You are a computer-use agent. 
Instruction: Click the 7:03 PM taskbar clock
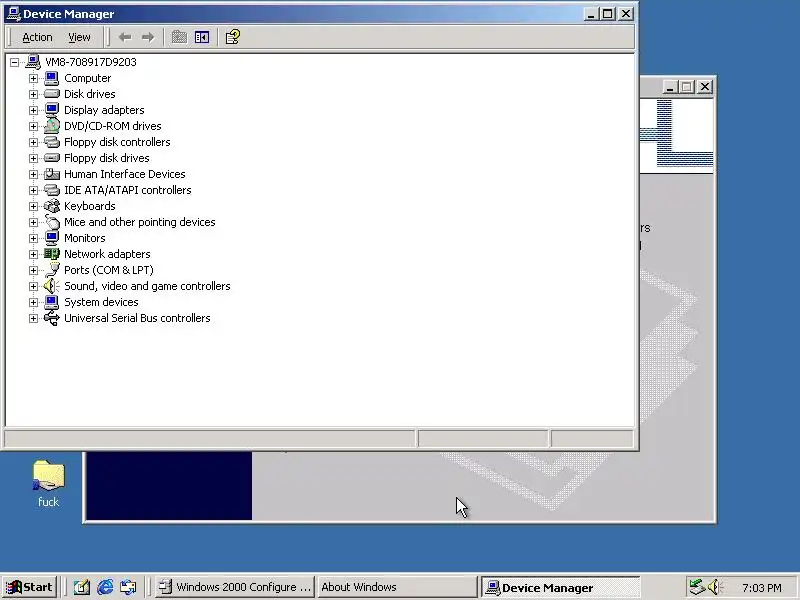point(762,588)
